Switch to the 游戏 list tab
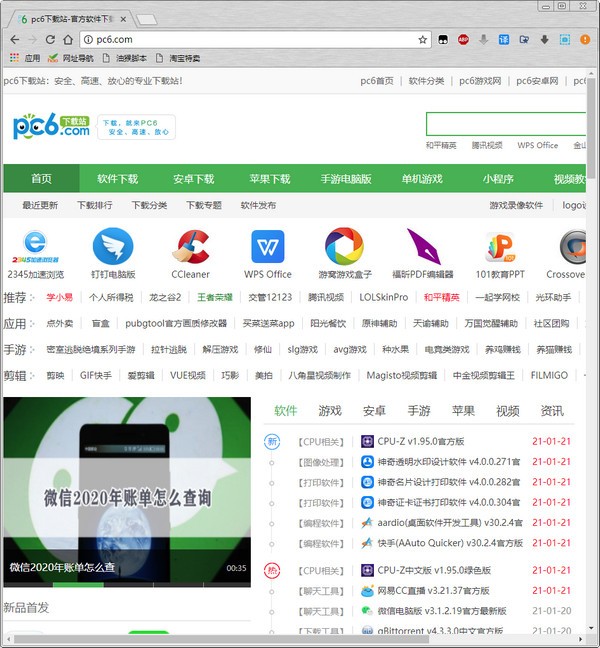The width and height of the screenshot is (600, 648). (329, 410)
